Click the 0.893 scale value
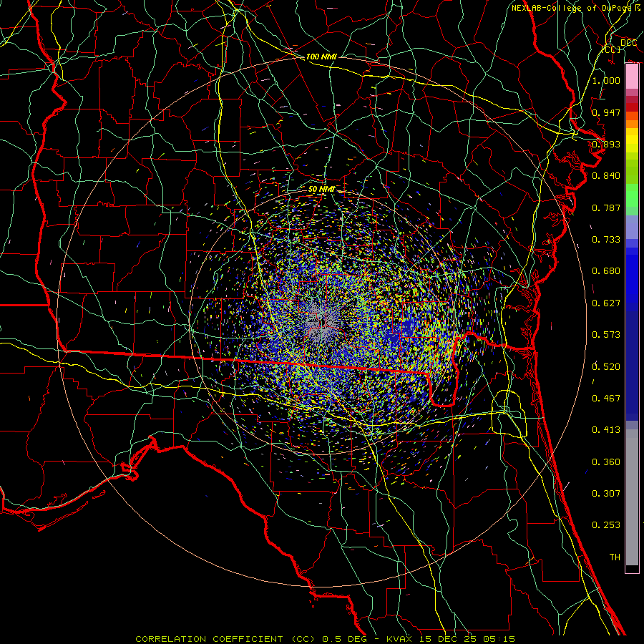Screen dimensions: 644x644 pos(606,144)
